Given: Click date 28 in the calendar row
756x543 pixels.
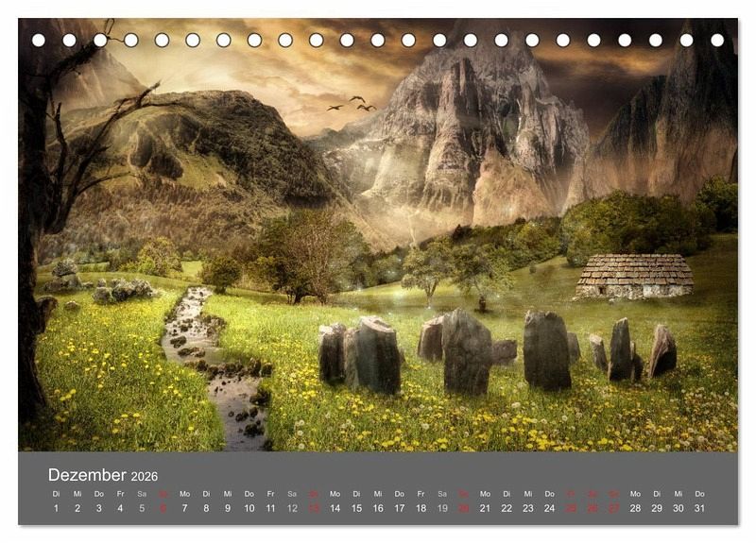Looking at the screenshot, I should click(635, 508).
